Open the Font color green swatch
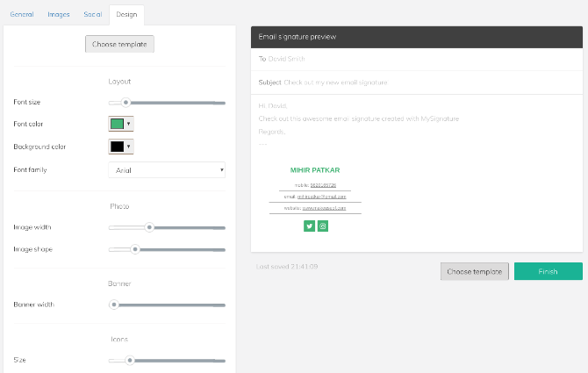 tap(117, 124)
